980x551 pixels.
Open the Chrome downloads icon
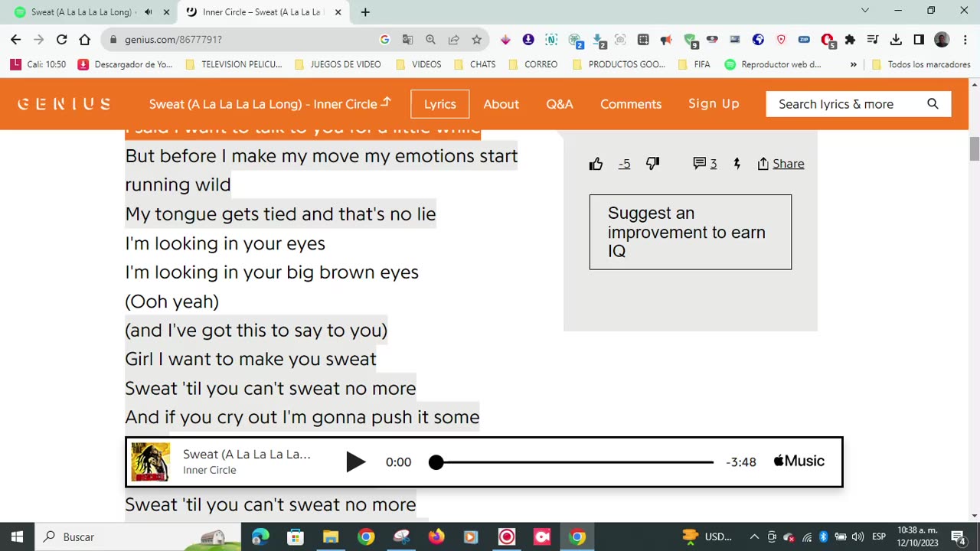coord(896,39)
